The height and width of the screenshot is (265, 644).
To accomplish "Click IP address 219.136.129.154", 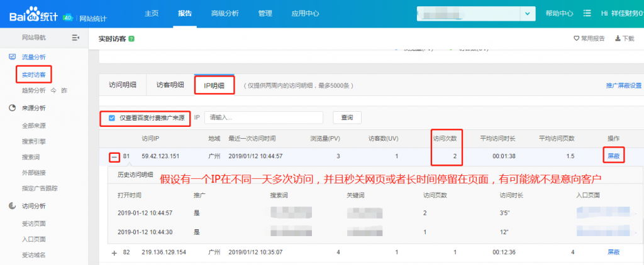I will (164, 252).
